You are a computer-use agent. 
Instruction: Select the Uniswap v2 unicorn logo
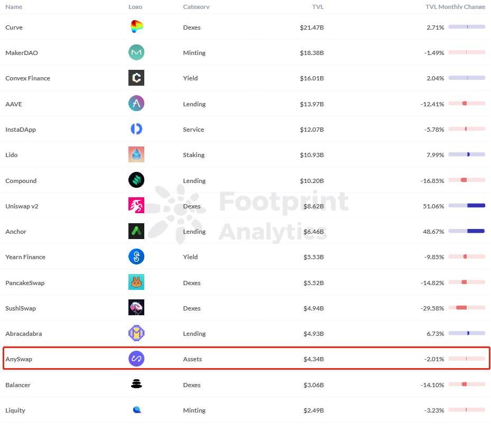pos(136,205)
